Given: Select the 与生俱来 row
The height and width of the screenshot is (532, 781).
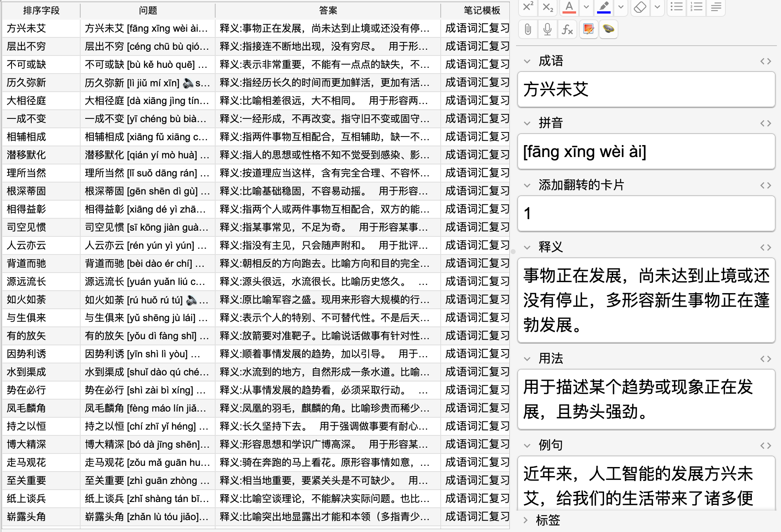Looking at the screenshot, I should pos(256,318).
